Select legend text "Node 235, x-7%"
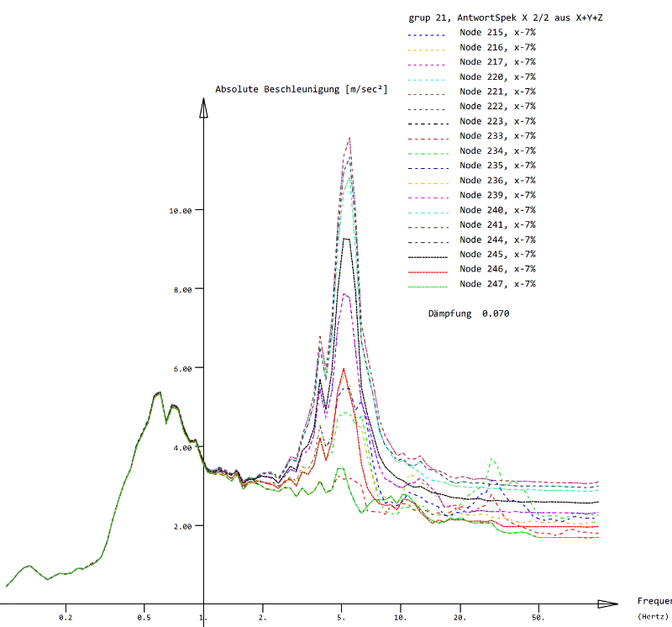Screen dimensions: 672x627 tap(497, 166)
